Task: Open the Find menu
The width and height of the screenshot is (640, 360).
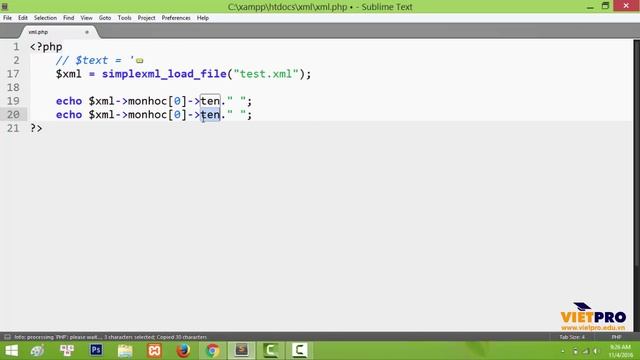Action: click(69, 18)
